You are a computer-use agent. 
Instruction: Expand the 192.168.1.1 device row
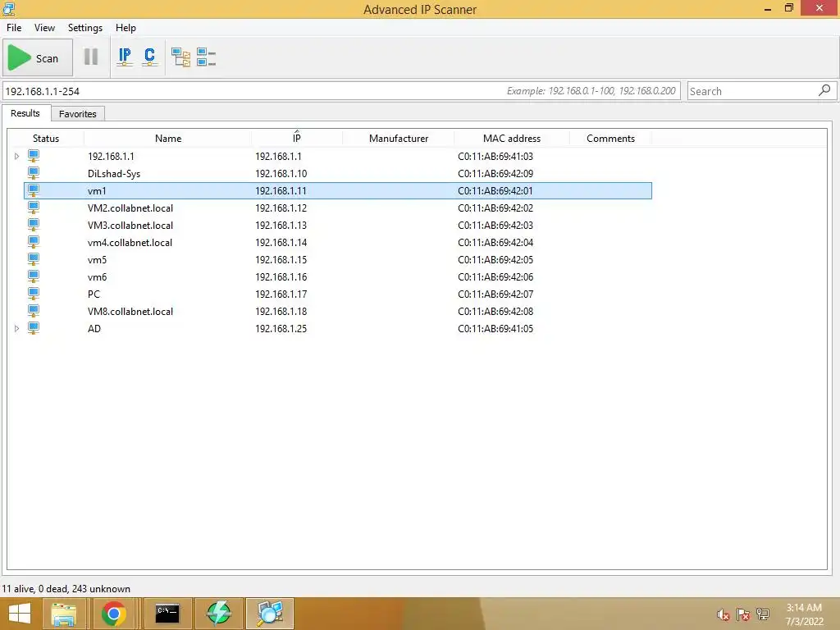click(16, 157)
